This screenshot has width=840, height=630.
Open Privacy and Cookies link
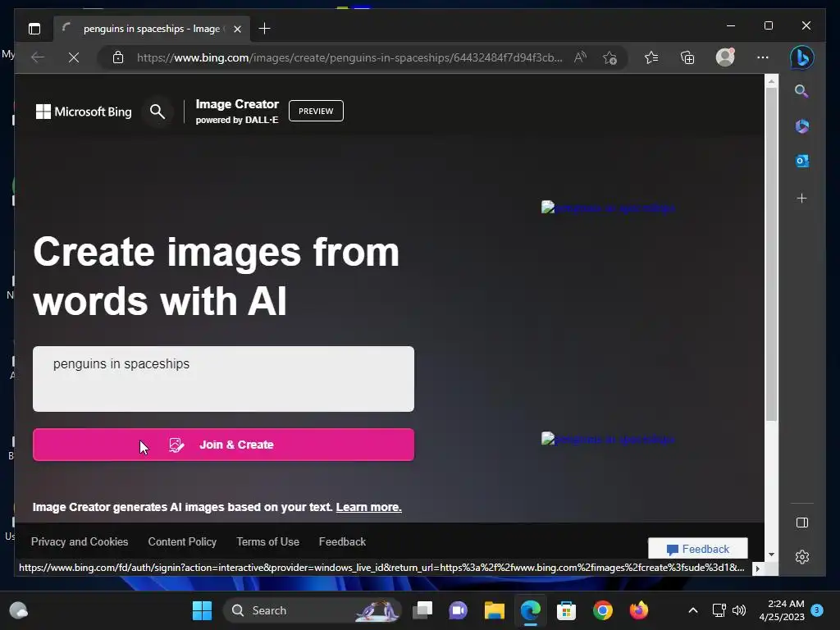(x=80, y=541)
